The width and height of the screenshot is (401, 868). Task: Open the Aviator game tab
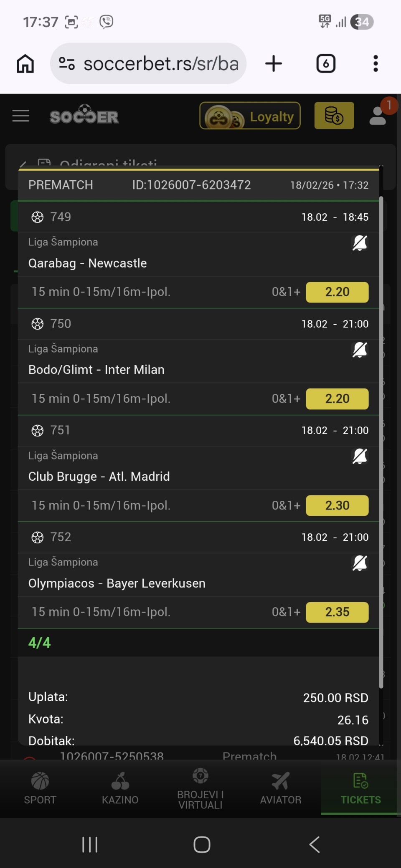click(x=281, y=788)
